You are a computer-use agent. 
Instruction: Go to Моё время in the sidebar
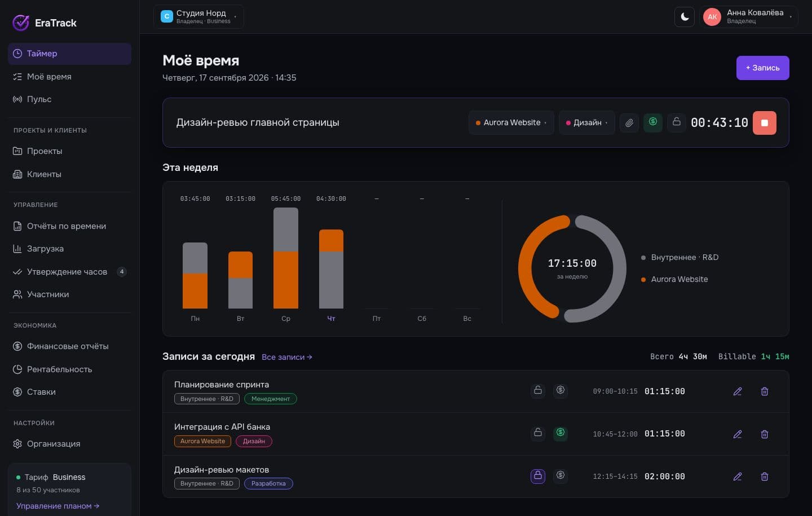pyautogui.click(x=70, y=77)
